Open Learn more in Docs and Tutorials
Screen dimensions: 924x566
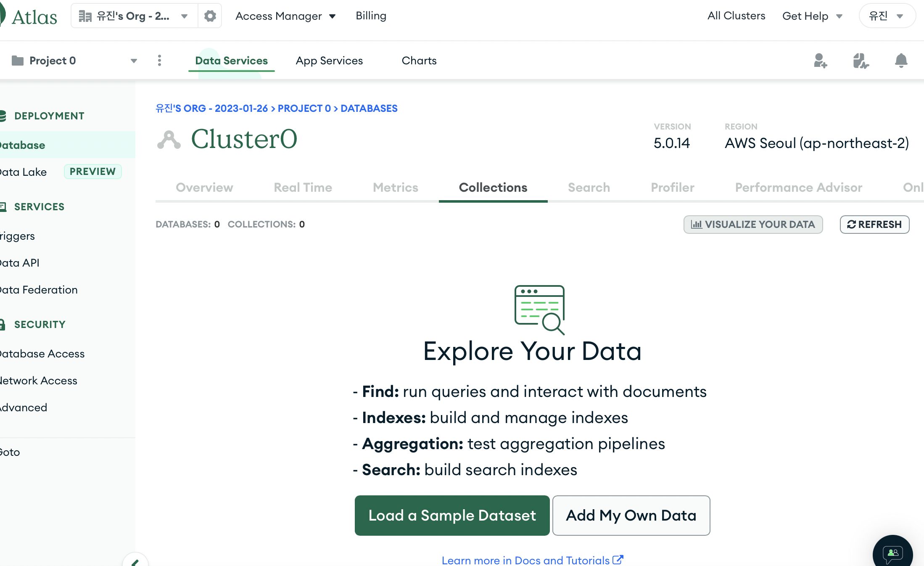[x=532, y=560]
